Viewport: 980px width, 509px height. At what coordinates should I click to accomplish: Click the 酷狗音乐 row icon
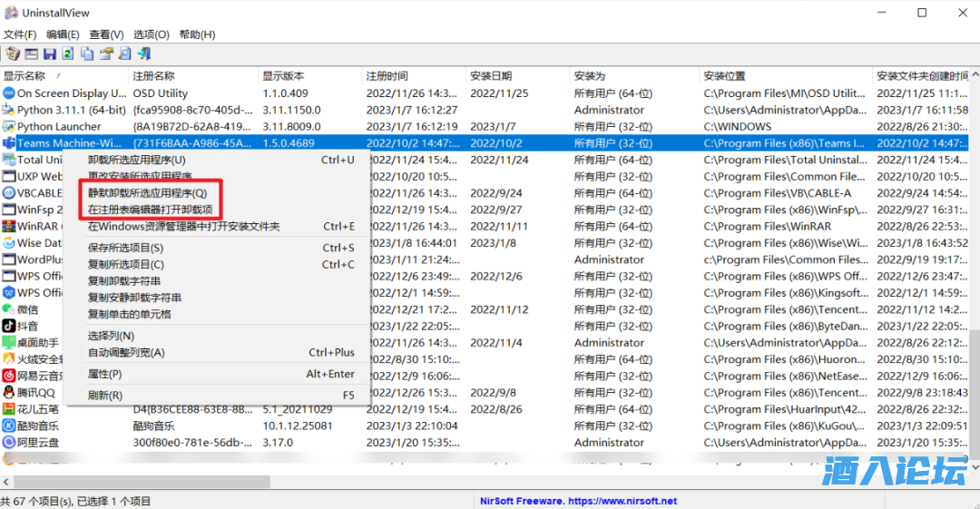coord(9,426)
